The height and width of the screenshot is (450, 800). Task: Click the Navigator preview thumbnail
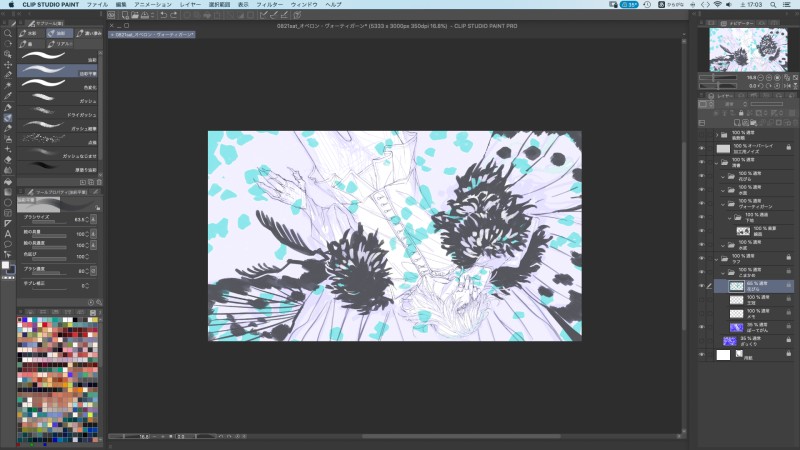click(x=748, y=49)
